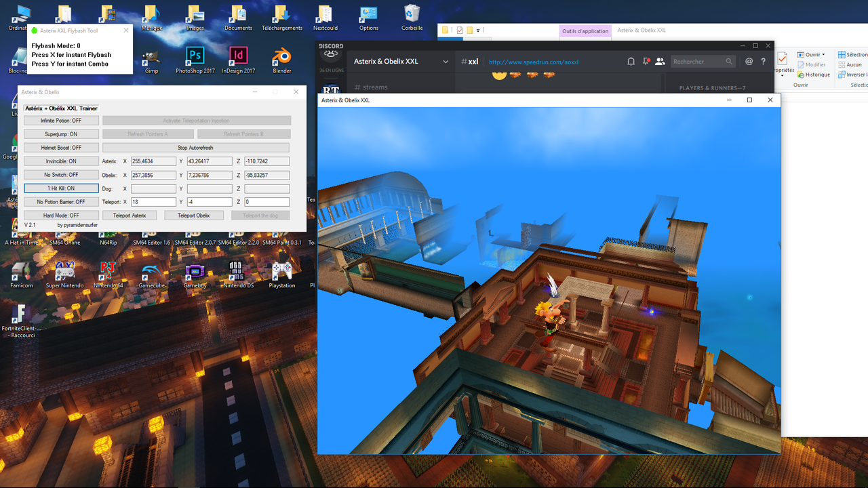The image size is (868, 488).
Task: Open the Images desktop folder
Action: pos(195,18)
